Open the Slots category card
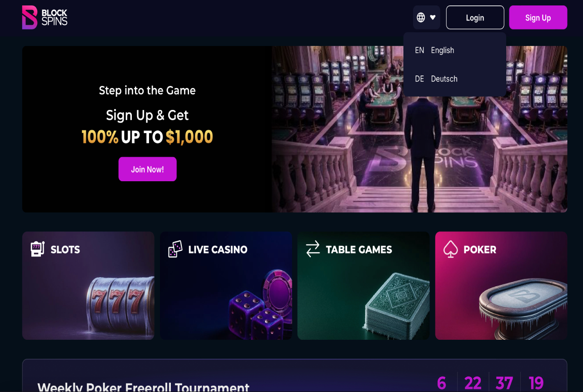 click(88, 286)
